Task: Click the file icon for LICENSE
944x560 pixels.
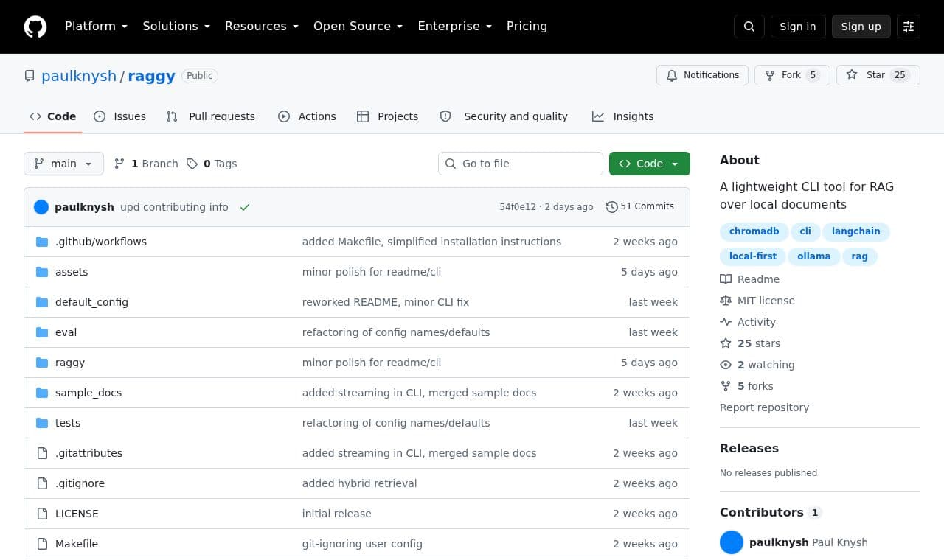Action: point(42,514)
